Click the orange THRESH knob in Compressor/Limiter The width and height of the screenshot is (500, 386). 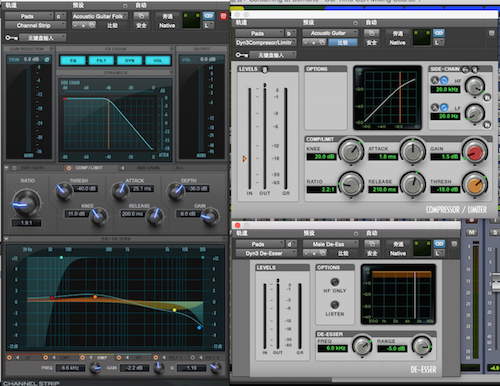point(475,184)
